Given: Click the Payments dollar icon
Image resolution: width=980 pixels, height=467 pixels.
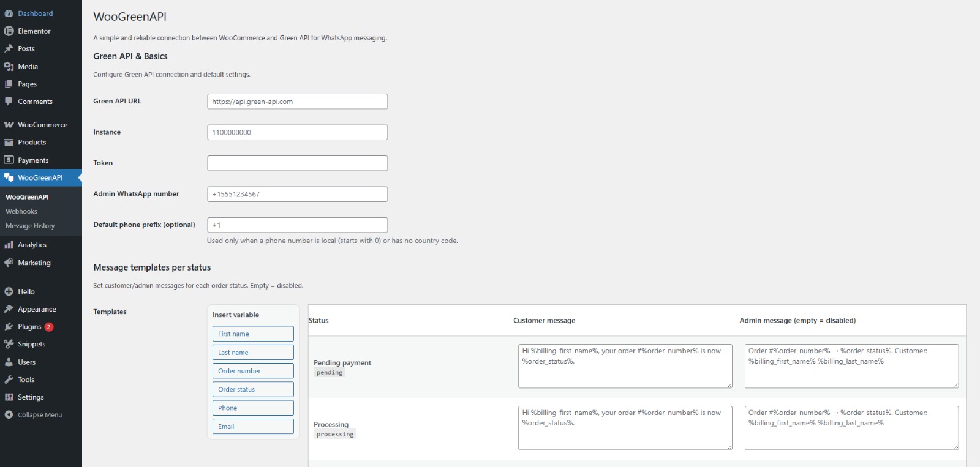Looking at the screenshot, I should [9, 160].
